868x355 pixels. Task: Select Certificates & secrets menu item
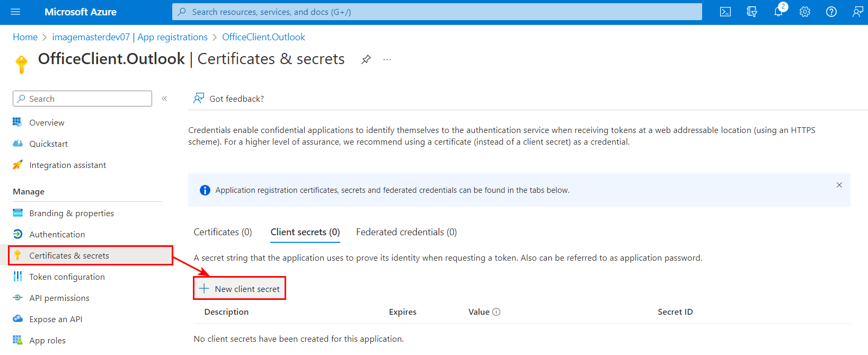point(91,255)
